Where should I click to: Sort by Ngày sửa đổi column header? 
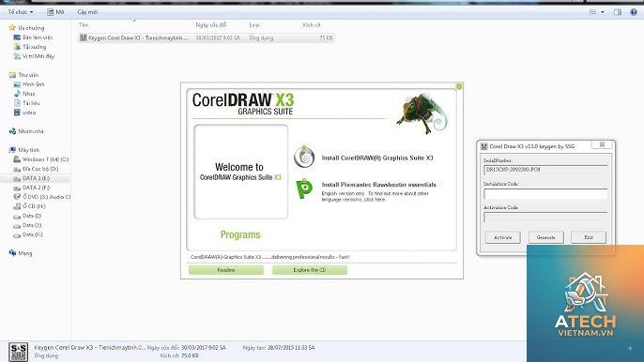211,25
